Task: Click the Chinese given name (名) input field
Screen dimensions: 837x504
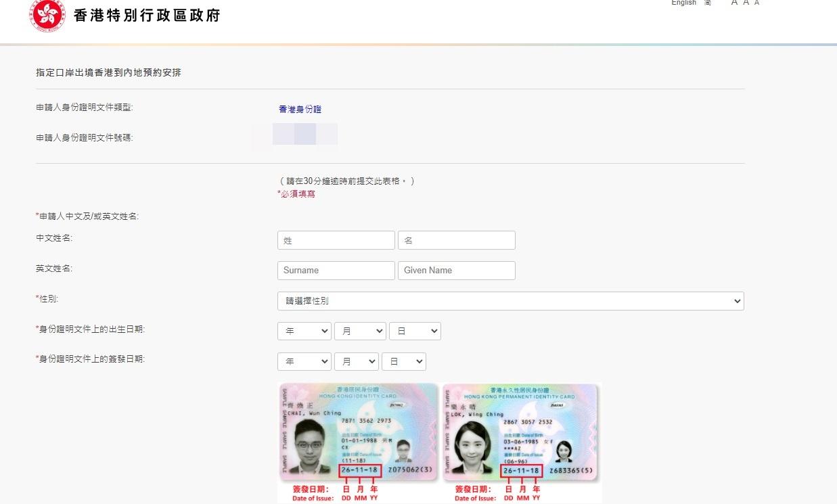Action: (456, 239)
